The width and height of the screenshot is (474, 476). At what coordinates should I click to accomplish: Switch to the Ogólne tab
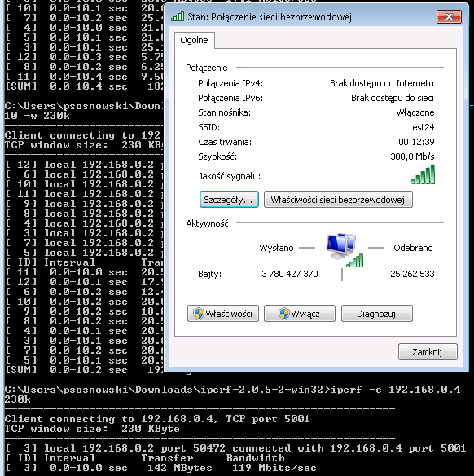(194, 40)
